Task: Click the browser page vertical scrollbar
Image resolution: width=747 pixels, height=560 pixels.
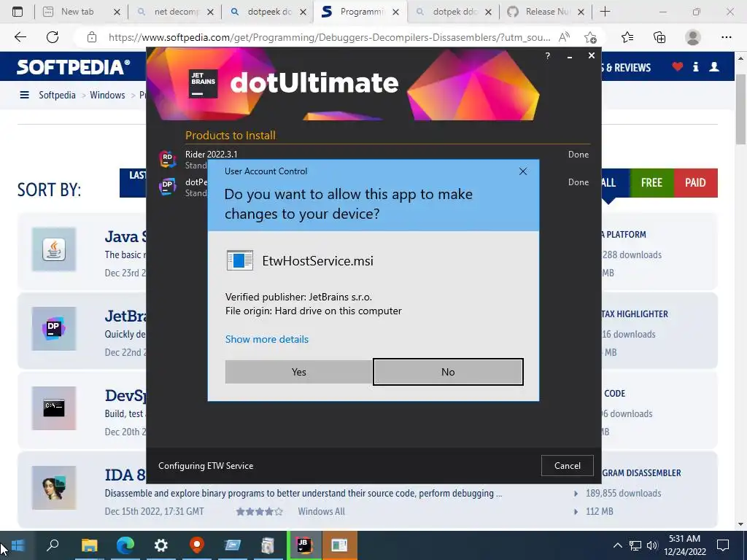Action: tap(741, 109)
